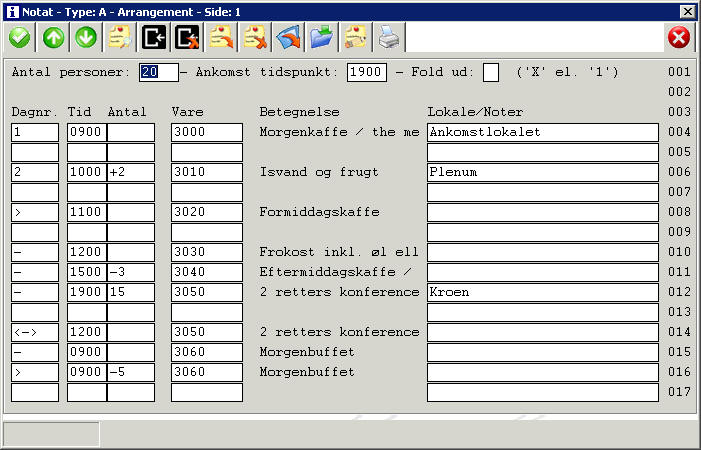Click the note with orange arrow icon
The width and height of the screenshot is (701, 450).
221,38
